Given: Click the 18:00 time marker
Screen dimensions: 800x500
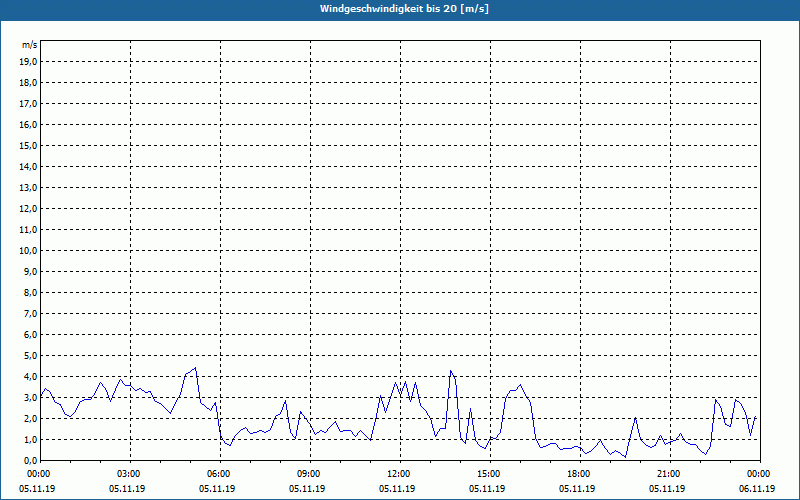Looking at the screenshot, I should (x=578, y=474).
